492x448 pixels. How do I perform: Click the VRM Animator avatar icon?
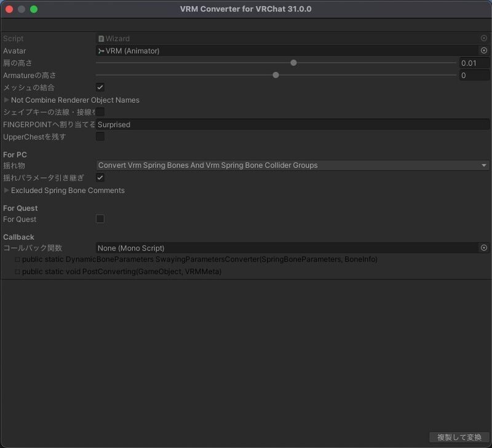101,51
